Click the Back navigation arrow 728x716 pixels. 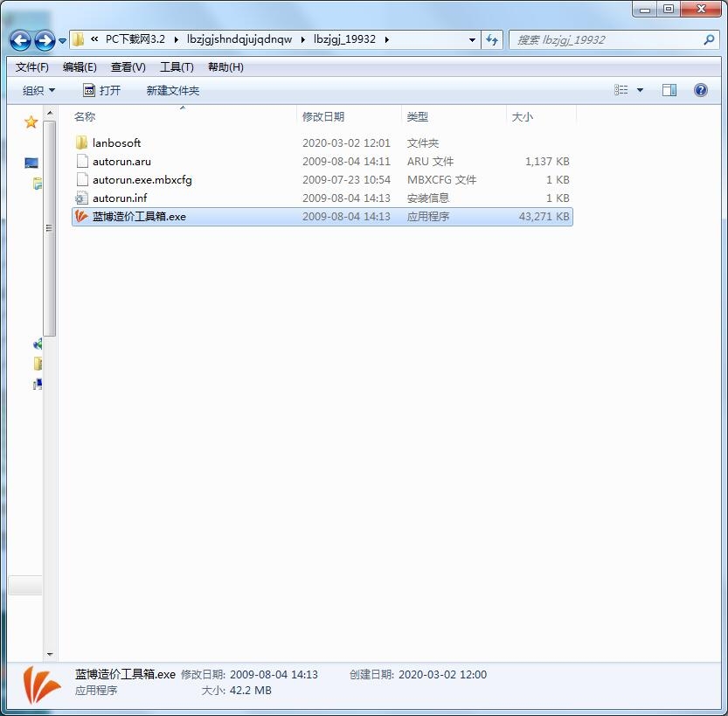pyautogui.click(x=20, y=40)
